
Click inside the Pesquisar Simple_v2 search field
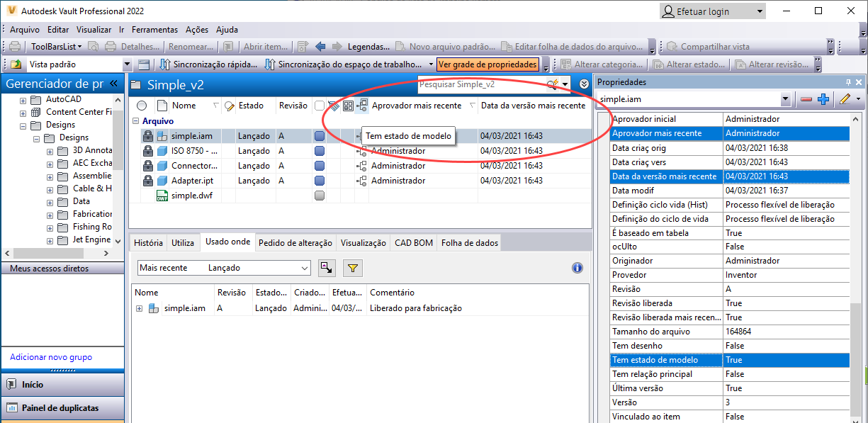click(480, 84)
